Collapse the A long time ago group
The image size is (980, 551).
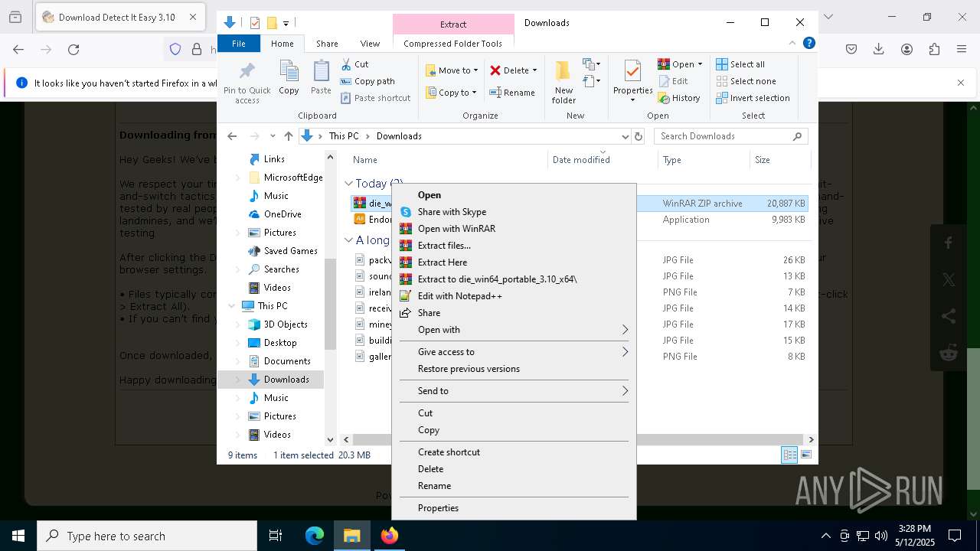(x=348, y=240)
